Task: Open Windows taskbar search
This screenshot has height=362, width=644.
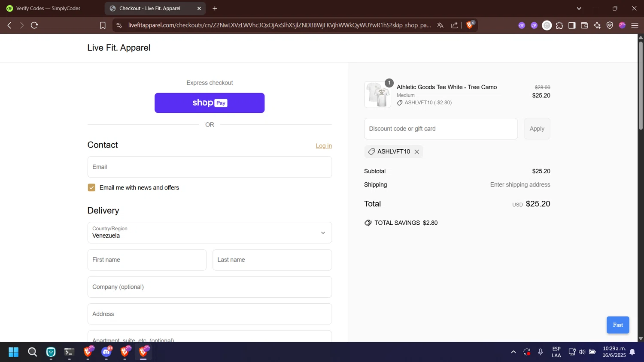Action: 32,352
